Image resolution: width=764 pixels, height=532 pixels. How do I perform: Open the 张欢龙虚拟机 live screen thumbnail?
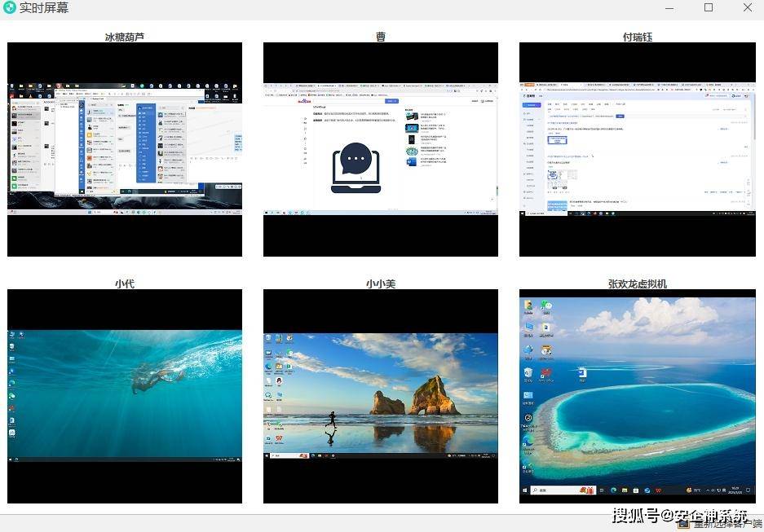(x=638, y=396)
